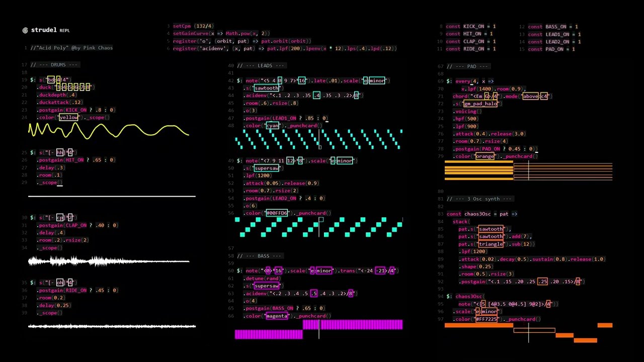Click the supersaw lead punchcard below #00FFD0
This screenshot has width=644, height=362.
pyautogui.click(x=318, y=227)
